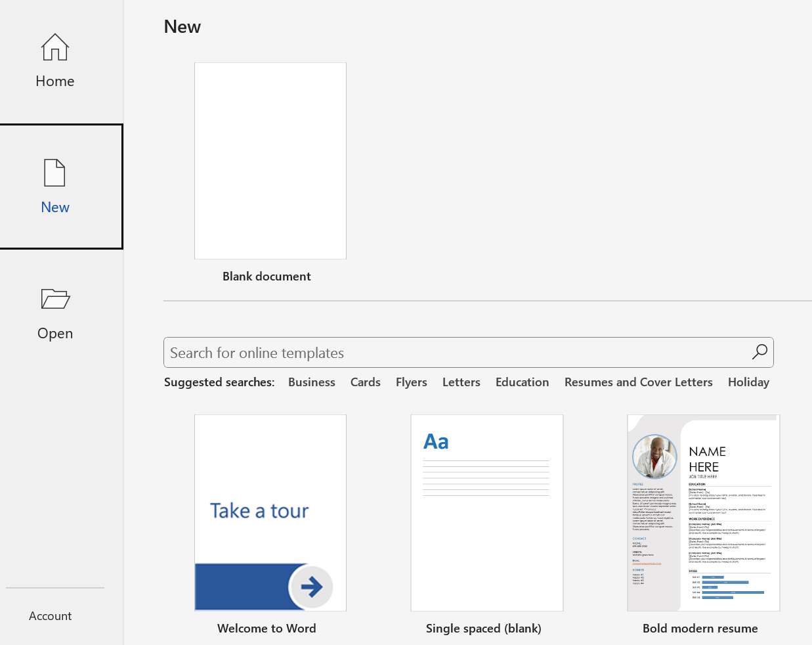This screenshot has width=812, height=645.
Task: Open Education suggested search
Action: pyautogui.click(x=523, y=382)
